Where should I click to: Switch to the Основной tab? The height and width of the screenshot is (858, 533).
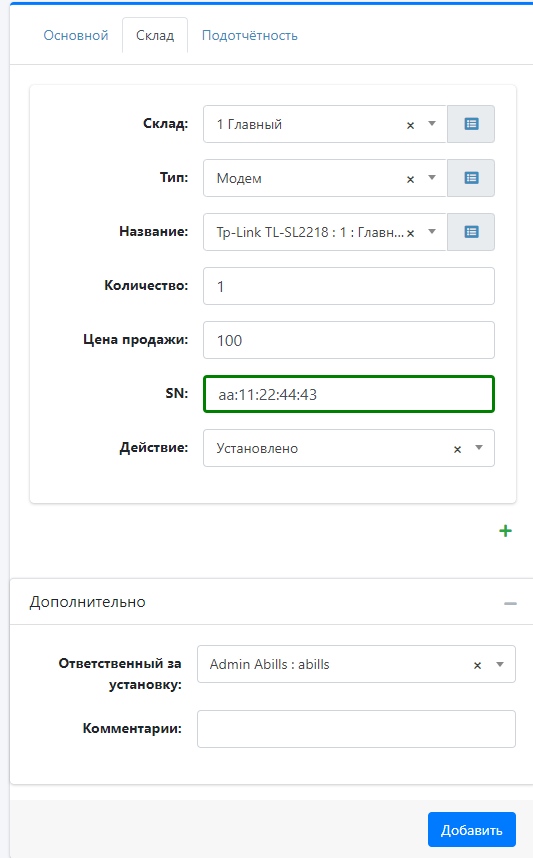(76, 36)
